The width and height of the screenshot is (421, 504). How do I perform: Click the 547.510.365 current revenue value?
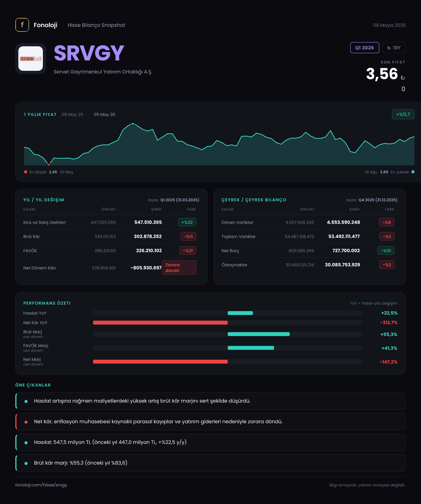pos(148,222)
